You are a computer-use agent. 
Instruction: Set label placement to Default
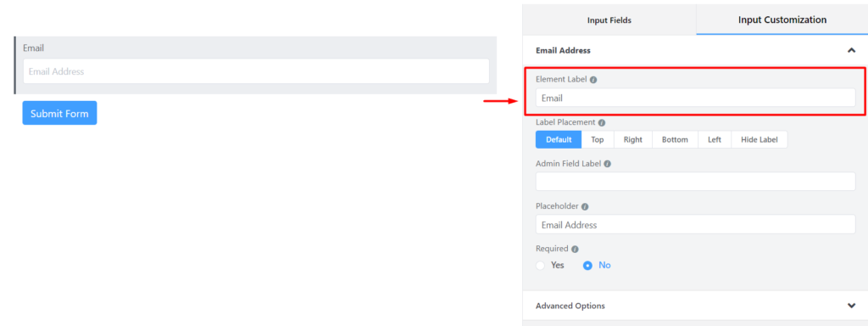(x=559, y=140)
